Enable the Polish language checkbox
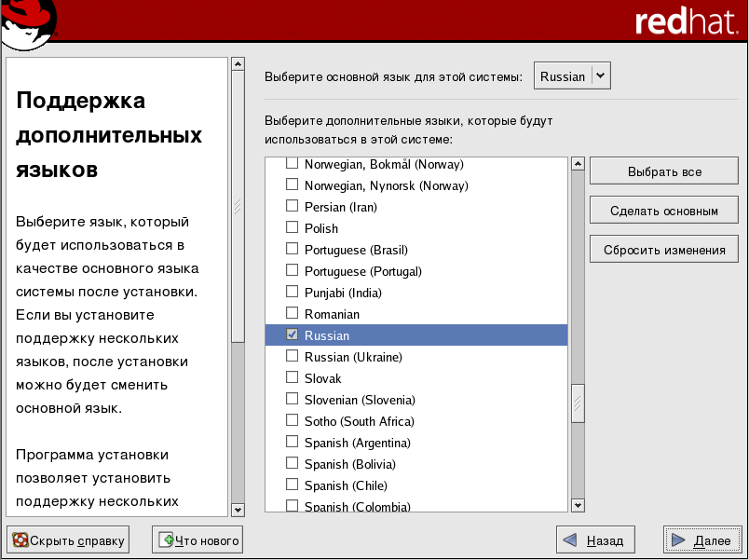 [293, 228]
